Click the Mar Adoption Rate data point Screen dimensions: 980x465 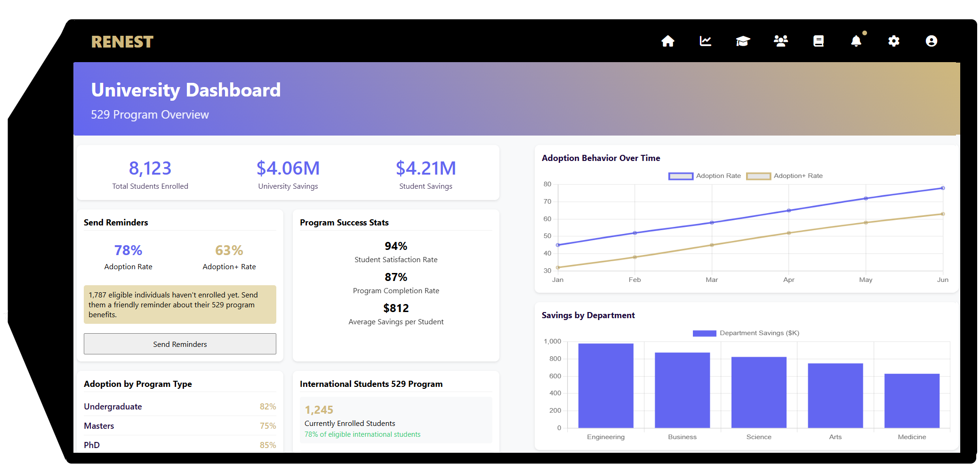click(712, 223)
